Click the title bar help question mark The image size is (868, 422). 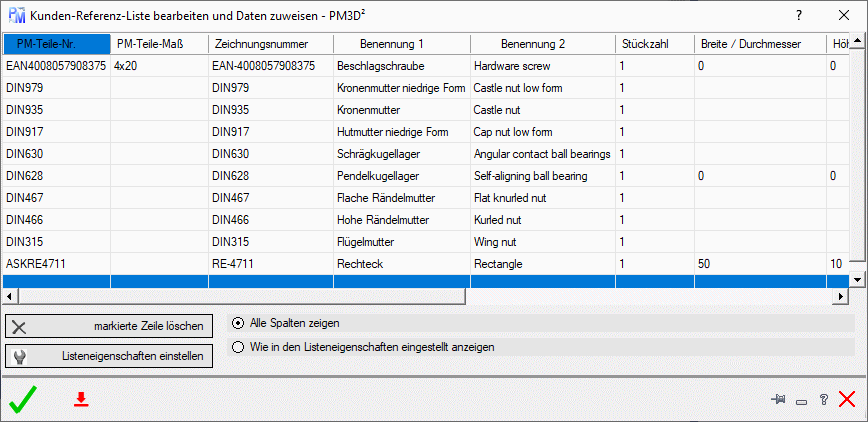click(798, 16)
